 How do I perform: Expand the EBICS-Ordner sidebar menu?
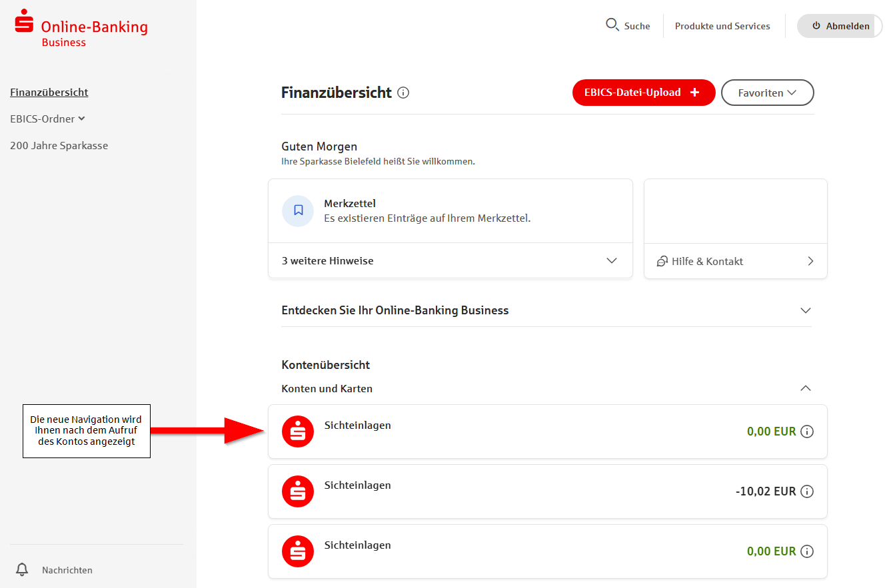tap(47, 119)
